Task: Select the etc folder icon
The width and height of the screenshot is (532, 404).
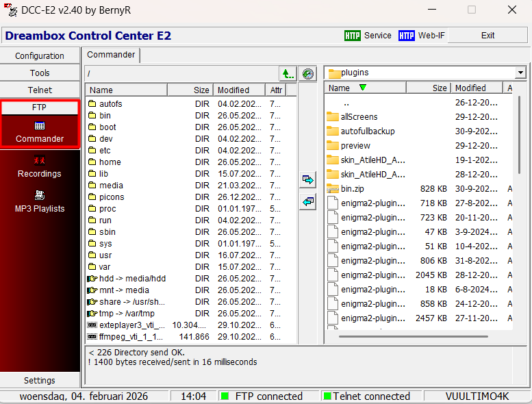Action: (92, 150)
